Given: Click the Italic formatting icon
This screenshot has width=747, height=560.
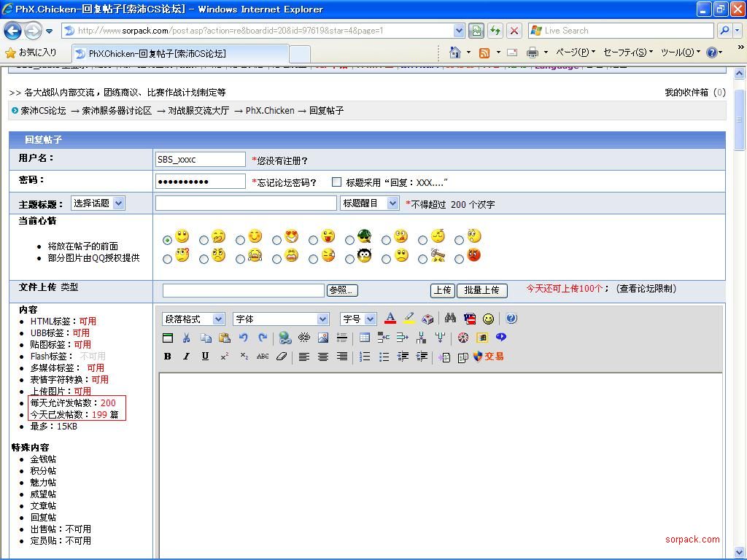Looking at the screenshot, I should [186, 357].
